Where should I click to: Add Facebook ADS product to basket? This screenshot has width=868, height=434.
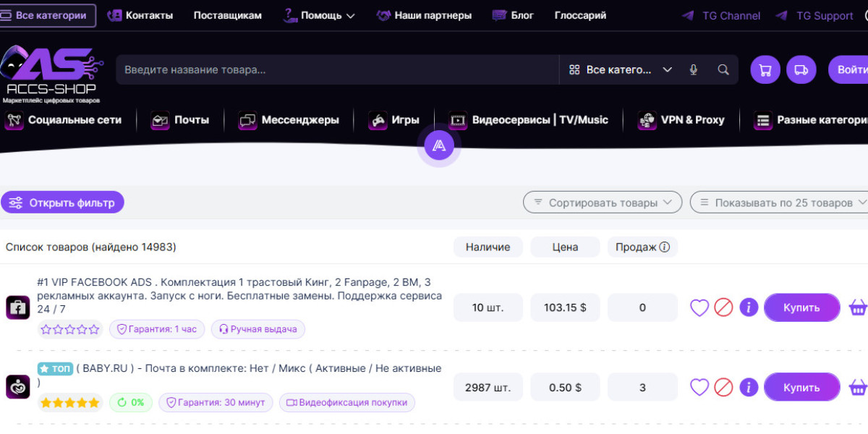click(x=858, y=307)
